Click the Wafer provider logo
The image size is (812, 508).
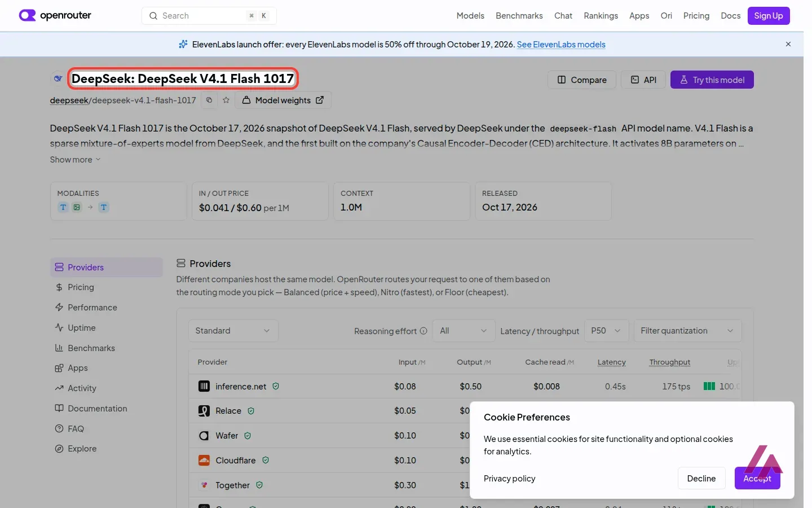(204, 436)
